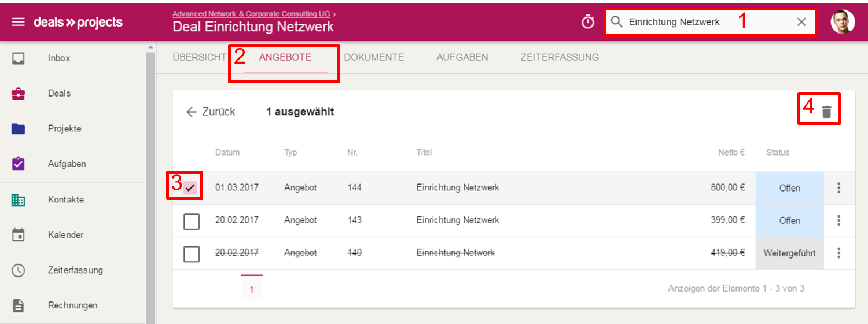Click the Offen status of offer 144

[x=789, y=188]
